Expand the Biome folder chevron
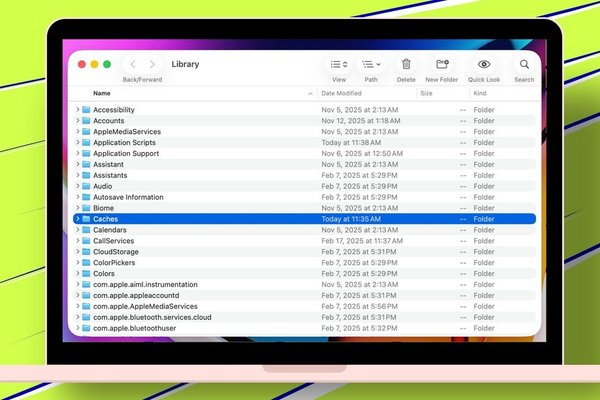600x400 pixels. tap(78, 208)
